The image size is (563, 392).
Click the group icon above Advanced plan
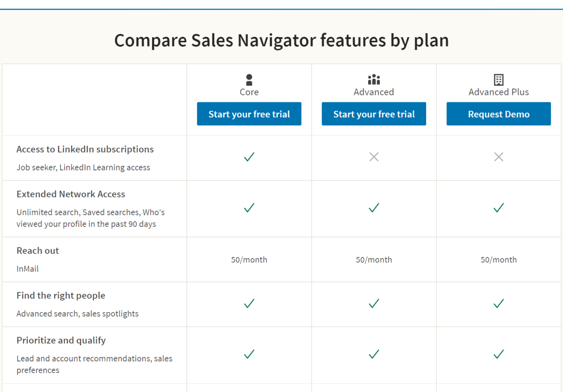[x=373, y=80]
